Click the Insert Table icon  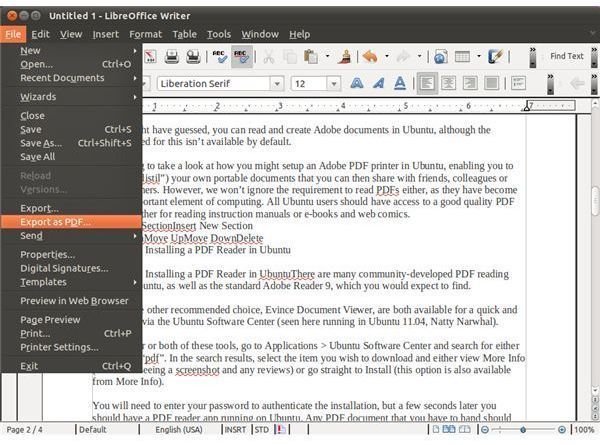pyautogui.click(x=462, y=57)
